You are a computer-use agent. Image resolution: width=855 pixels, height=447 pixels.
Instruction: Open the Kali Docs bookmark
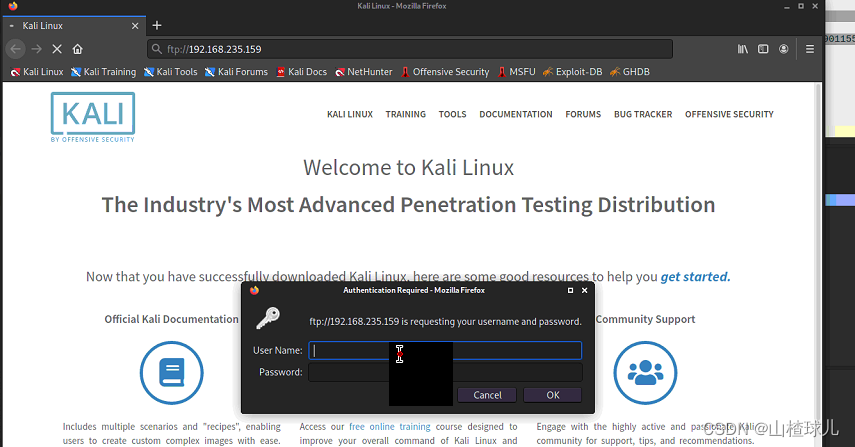(x=302, y=72)
